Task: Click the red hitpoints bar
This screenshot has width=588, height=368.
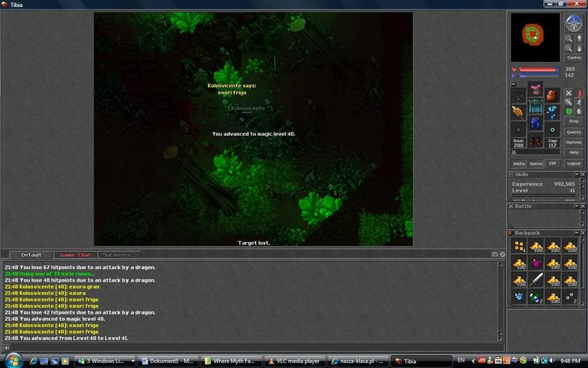Action: click(x=540, y=70)
